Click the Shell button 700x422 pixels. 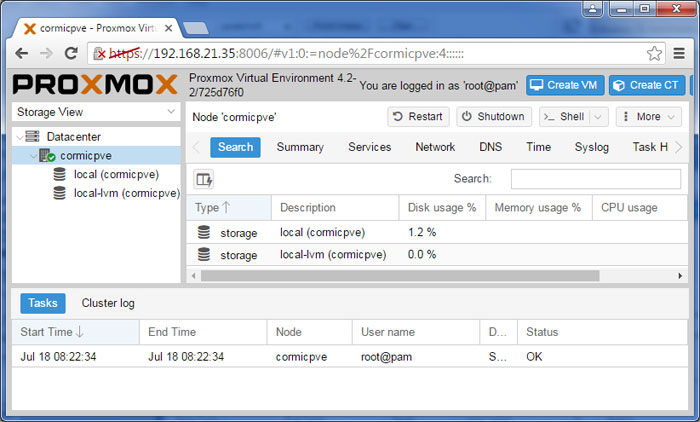point(565,117)
